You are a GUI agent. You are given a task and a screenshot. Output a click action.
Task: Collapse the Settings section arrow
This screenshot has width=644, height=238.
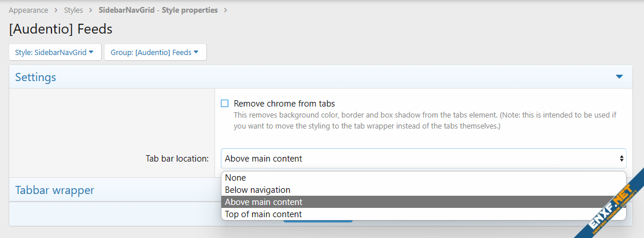click(619, 77)
